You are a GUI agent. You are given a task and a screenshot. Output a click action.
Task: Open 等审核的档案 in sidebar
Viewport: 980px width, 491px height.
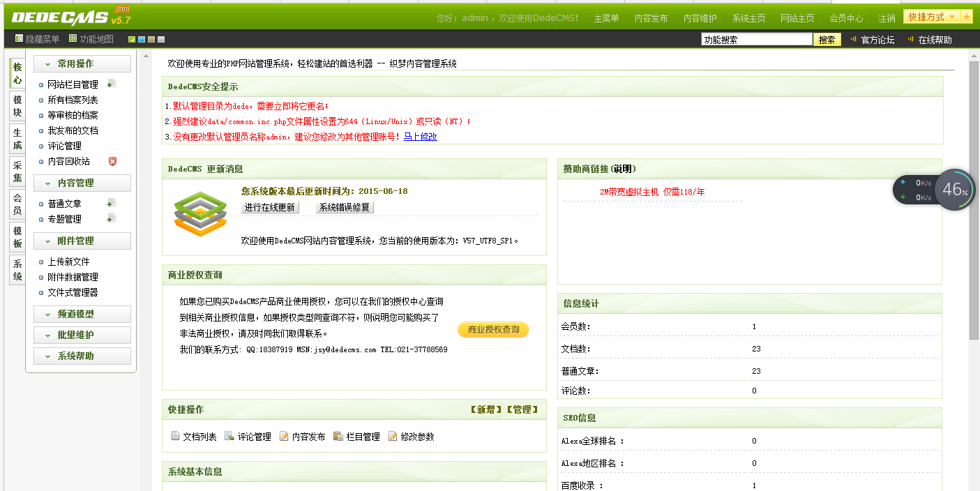[73, 115]
